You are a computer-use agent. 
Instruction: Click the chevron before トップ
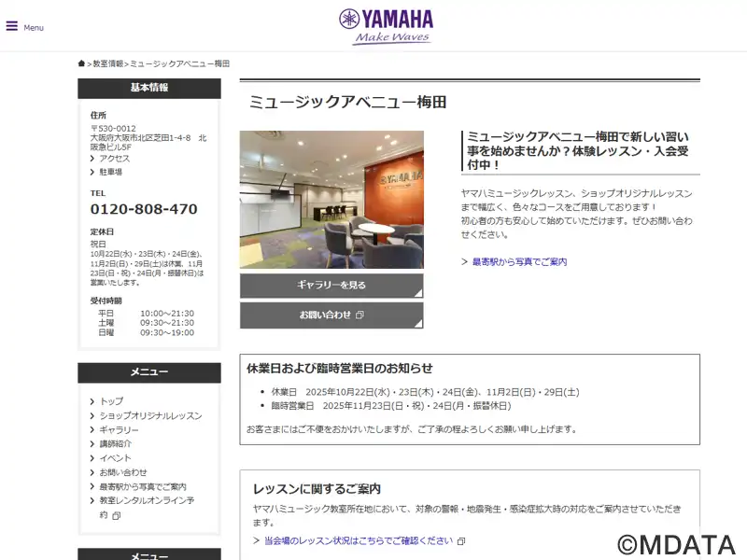tap(92, 401)
